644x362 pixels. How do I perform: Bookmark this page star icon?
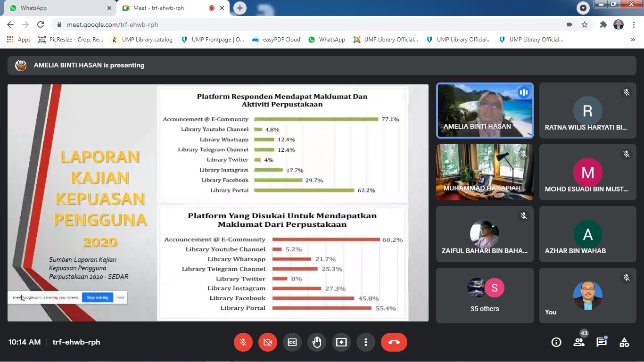585,25
